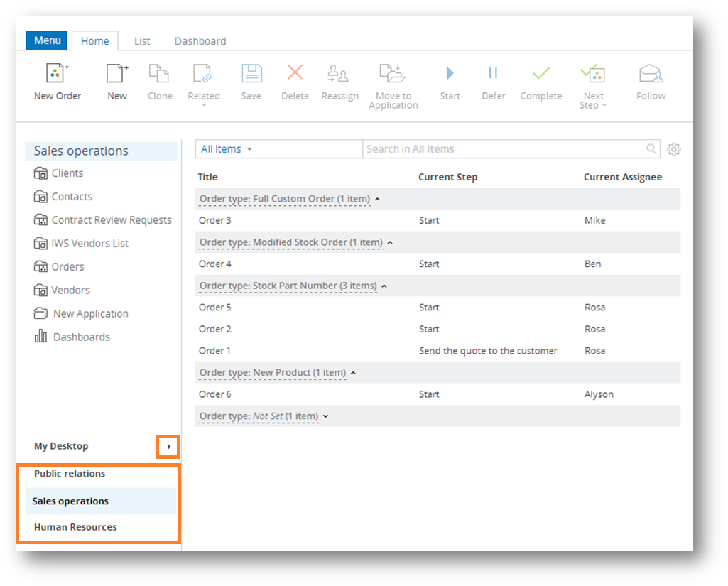Click the Follow envelope icon

coord(651,74)
